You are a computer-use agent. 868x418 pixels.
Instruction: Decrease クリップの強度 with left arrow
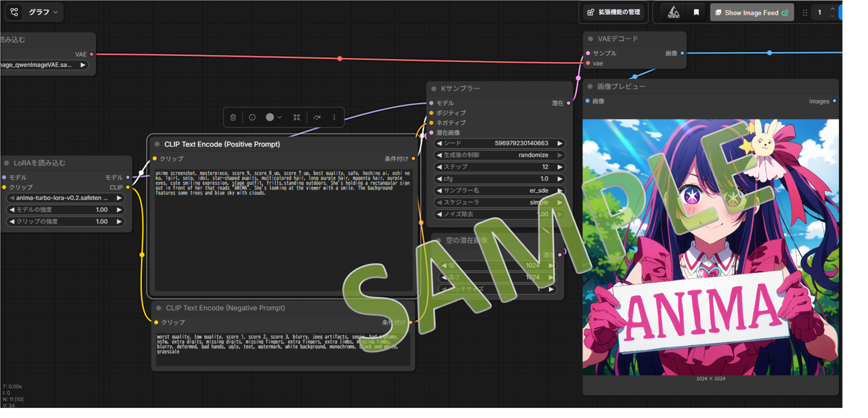point(12,222)
